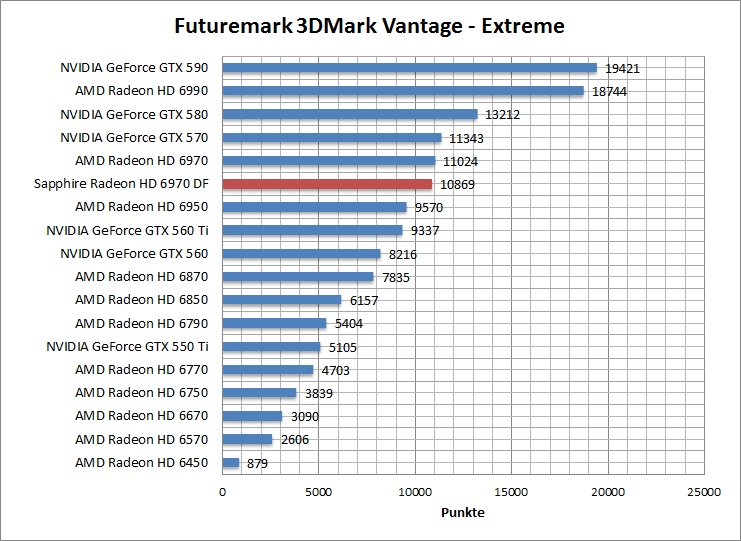Click the axis tick label 5000
Screen dimensions: 741x541
[x=319, y=492]
